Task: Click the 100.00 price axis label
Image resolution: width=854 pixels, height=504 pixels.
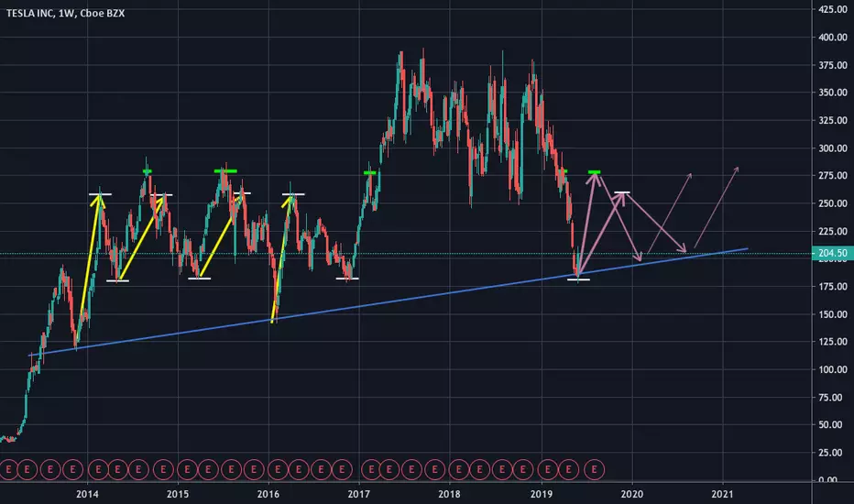Action: (833, 369)
